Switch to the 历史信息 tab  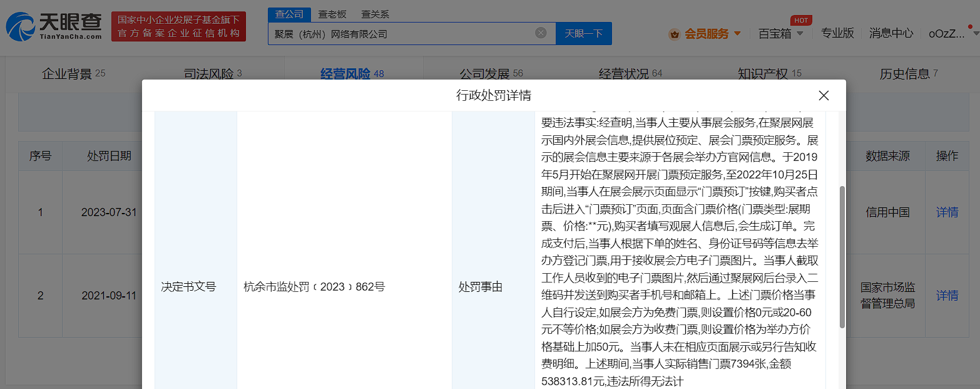(909, 74)
